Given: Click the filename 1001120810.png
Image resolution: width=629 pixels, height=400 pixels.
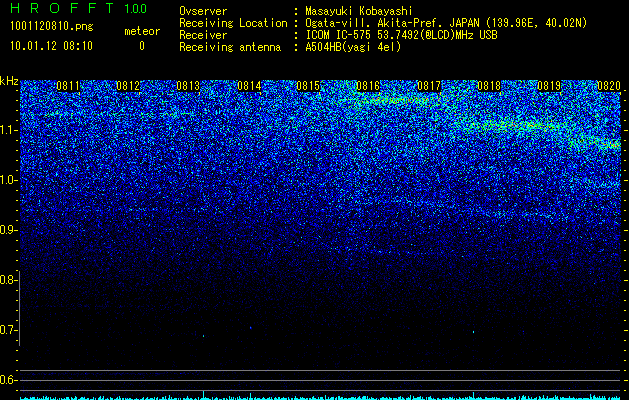Looking at the screenshot, I should click(52, 26).
